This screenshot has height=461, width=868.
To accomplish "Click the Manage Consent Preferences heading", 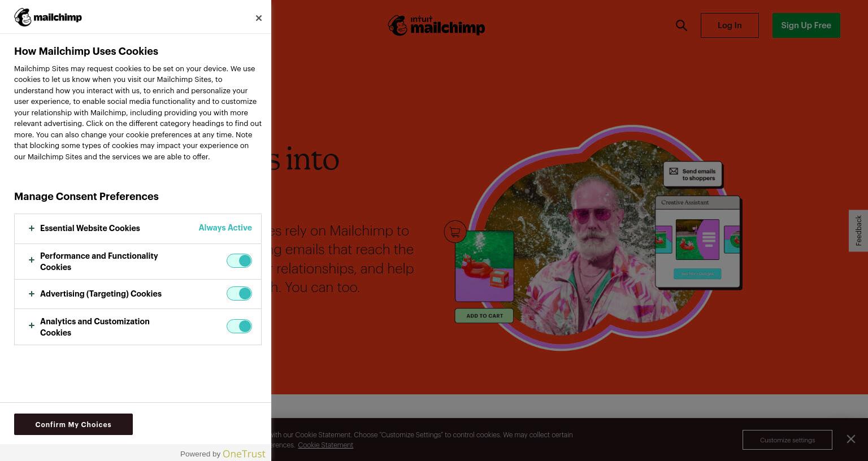I will pyautogui.click(x=86, y=197).
